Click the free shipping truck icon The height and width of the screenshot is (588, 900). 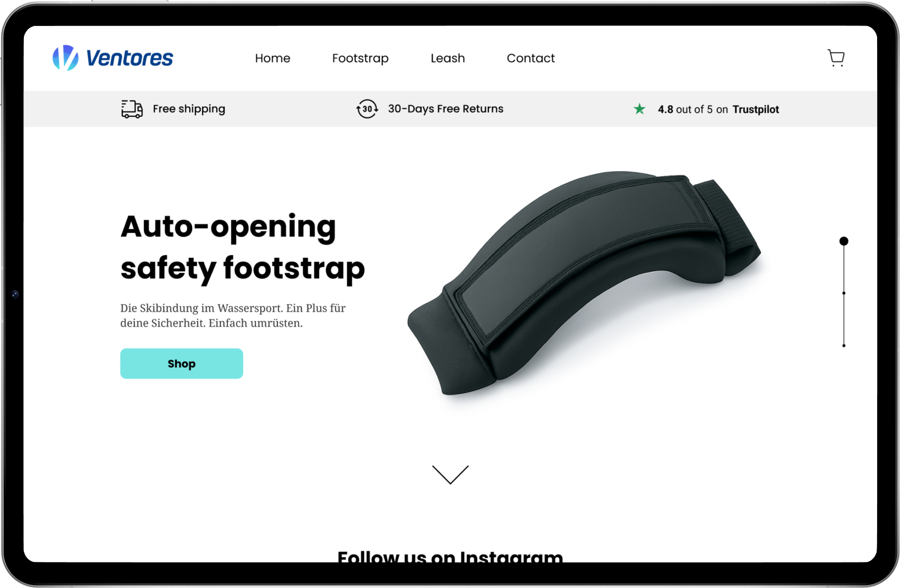tap(132, 109)
